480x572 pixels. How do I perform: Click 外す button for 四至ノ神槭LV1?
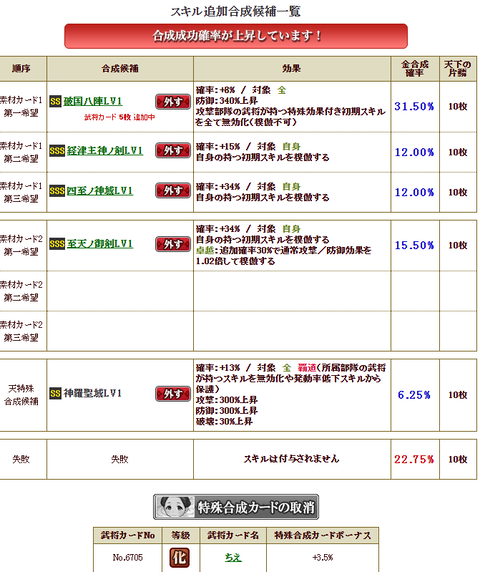[173, 190]
